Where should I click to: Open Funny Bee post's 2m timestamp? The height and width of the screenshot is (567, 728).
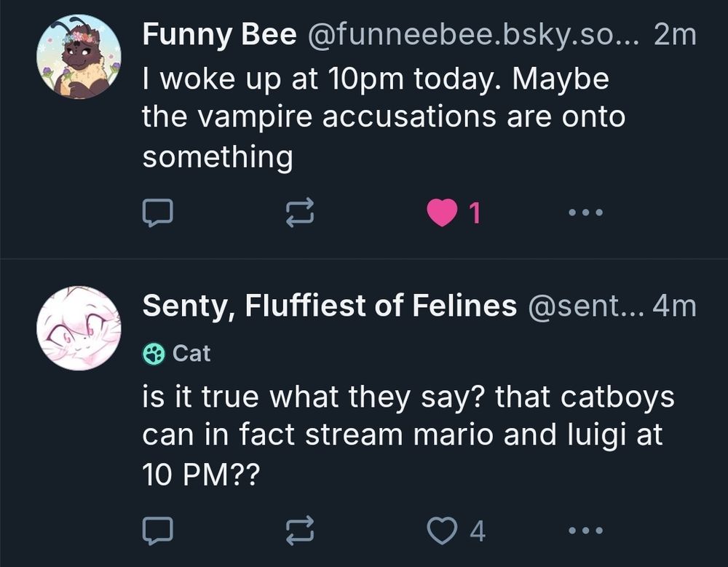point(675,35)
